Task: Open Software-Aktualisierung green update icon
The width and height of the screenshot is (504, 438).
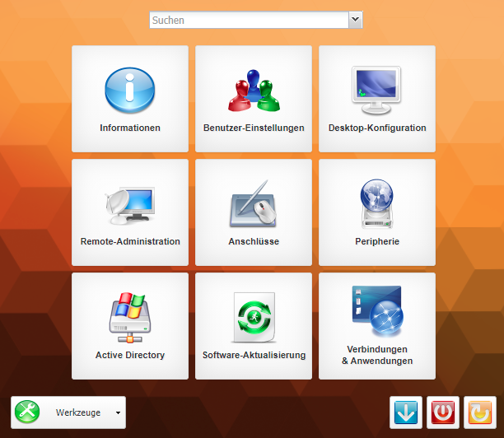Action: [254, 318]
